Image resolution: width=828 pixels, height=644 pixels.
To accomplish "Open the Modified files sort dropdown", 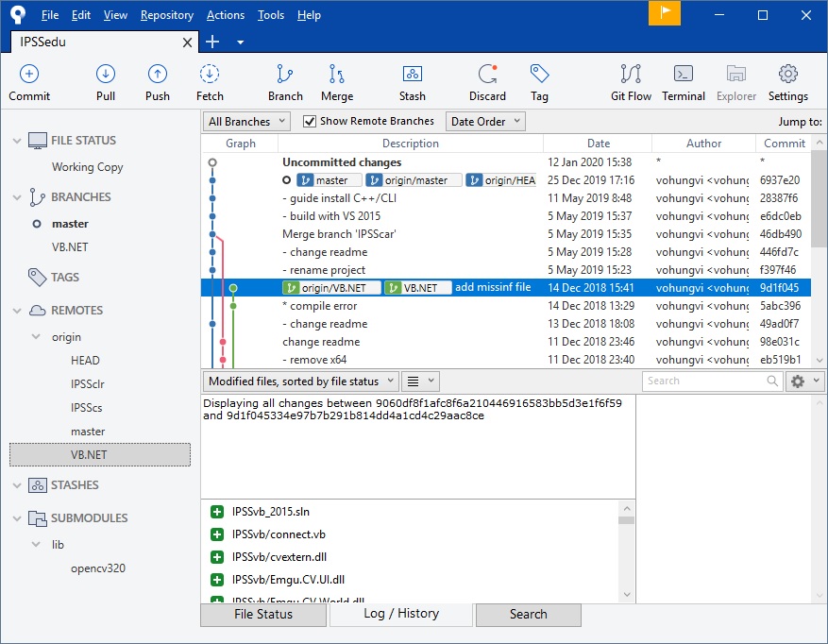I will coord(300,381).
